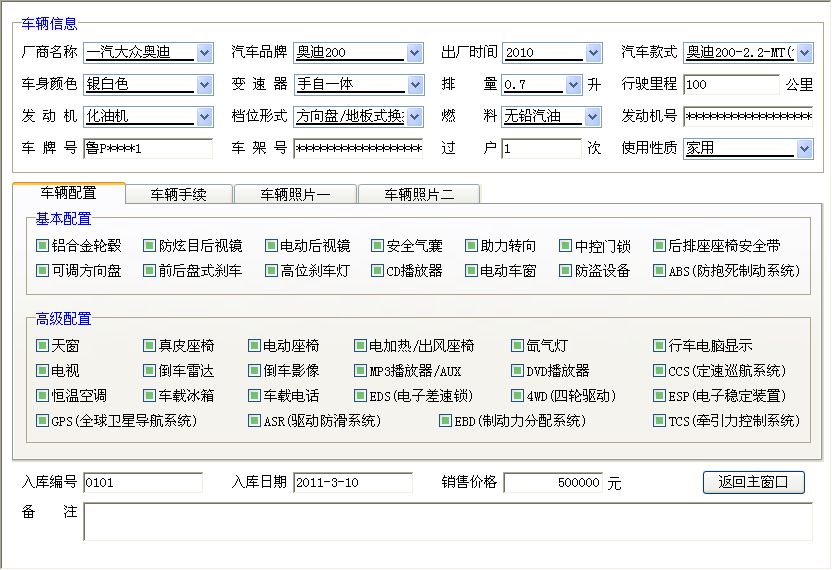
Task: Toggle the EBD(制动力分配系统) checkbox
Action: pyautogui.click(x=445, y=421)
